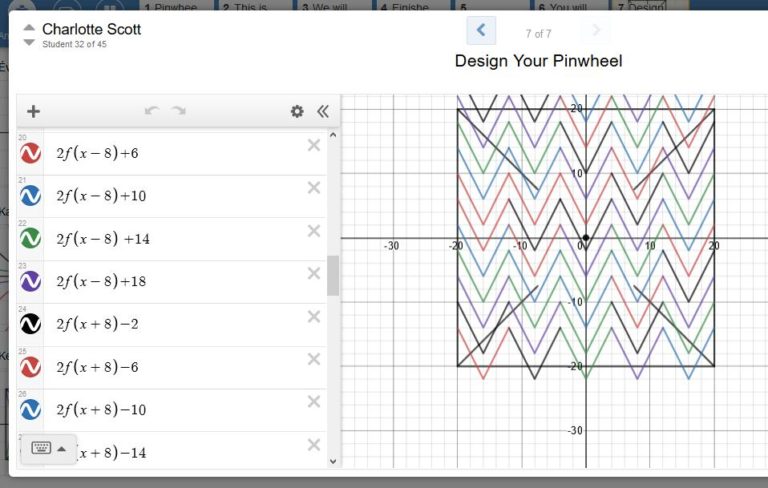Go to previous screen with left chevron
This screenshot has height=488, width=768.
point(481,30)
